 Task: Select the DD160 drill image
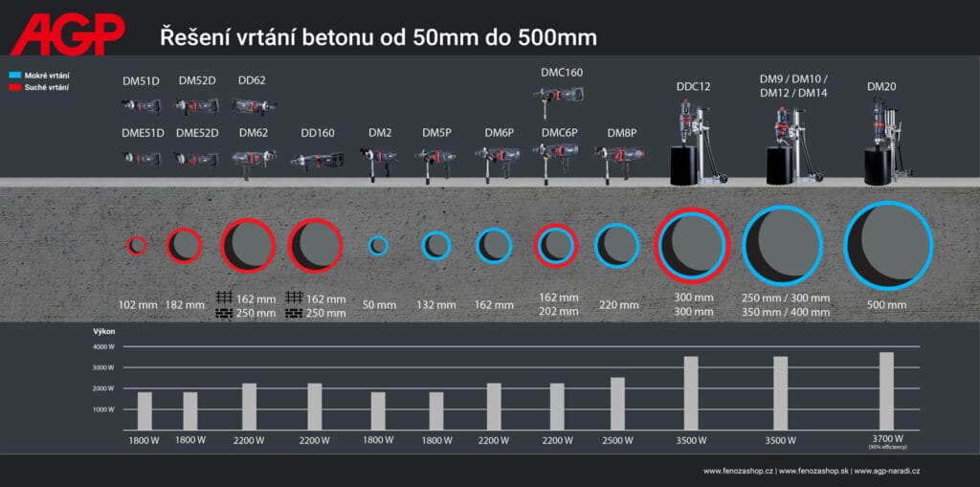click(x=318, y=162)
